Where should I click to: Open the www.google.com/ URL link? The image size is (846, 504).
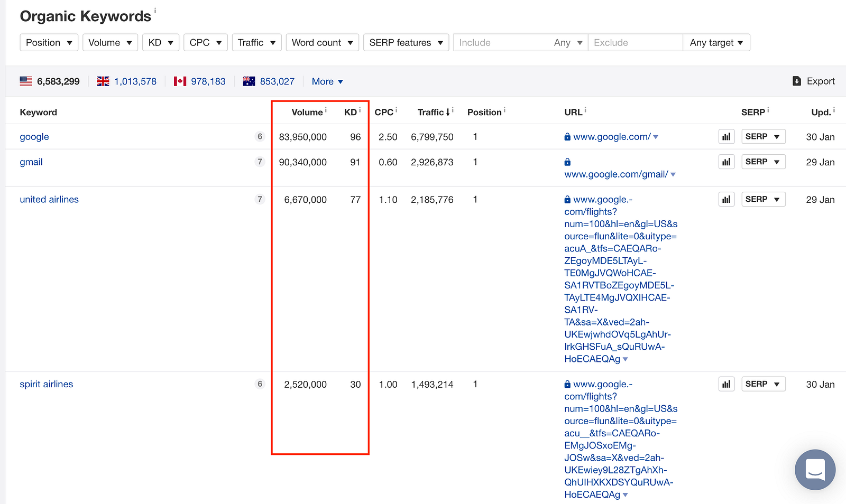612,137
